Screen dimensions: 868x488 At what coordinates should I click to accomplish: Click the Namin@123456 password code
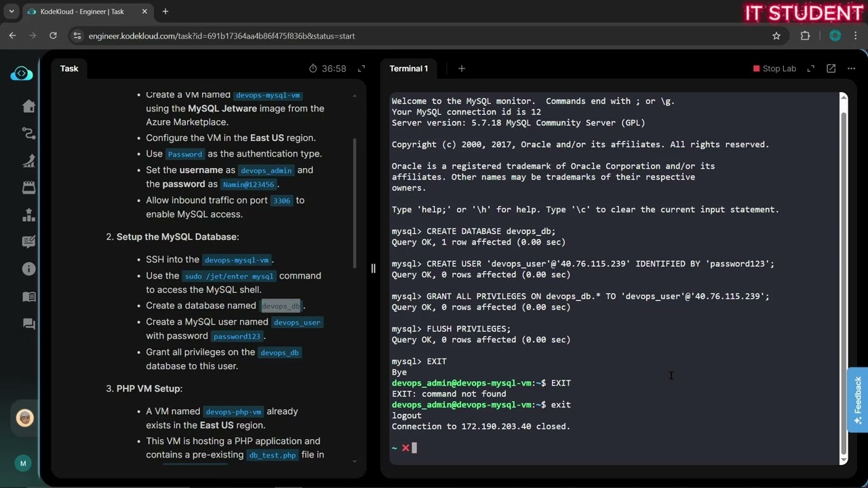click(x=248, y=184)
